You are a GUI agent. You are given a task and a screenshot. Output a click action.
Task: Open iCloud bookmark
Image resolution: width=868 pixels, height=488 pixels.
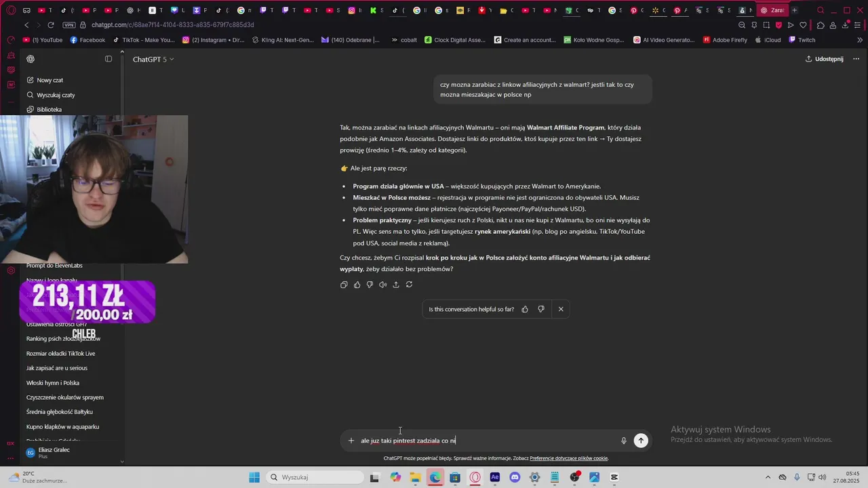768,40
